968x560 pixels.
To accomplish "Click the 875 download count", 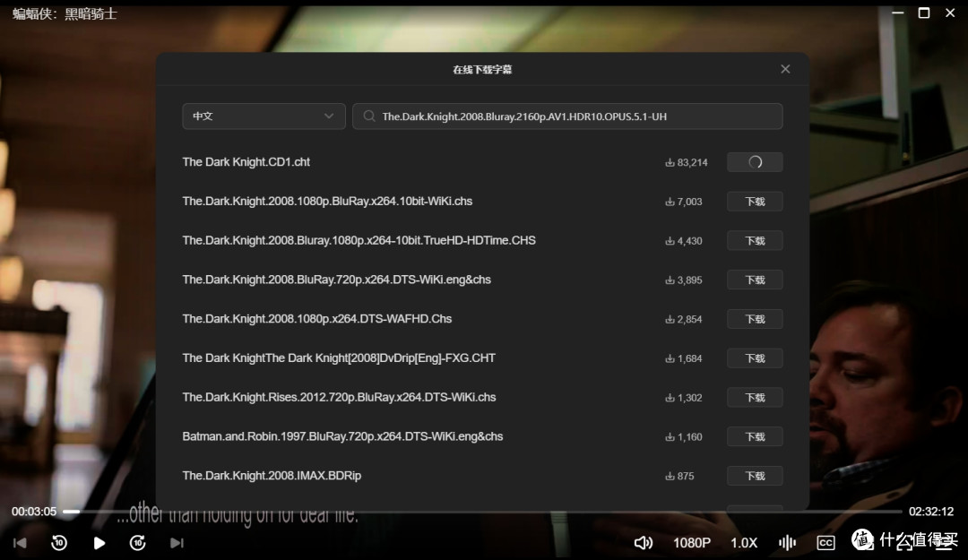I will tap(679, 476).
